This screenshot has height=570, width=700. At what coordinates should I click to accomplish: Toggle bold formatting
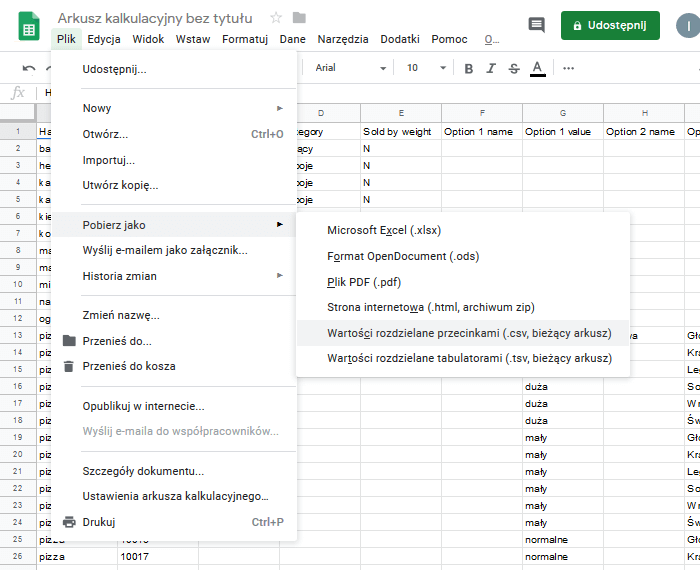(467, 68)
